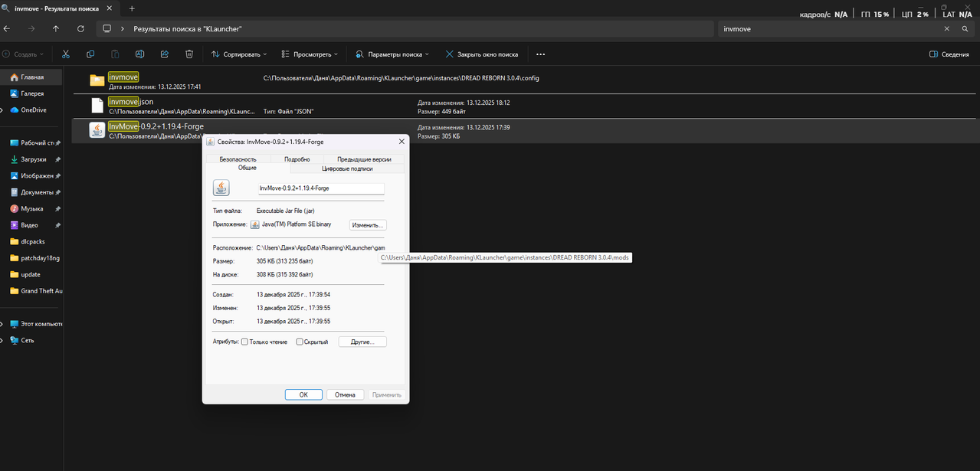Open the Просмотреть view dropdown

[310, 54]
